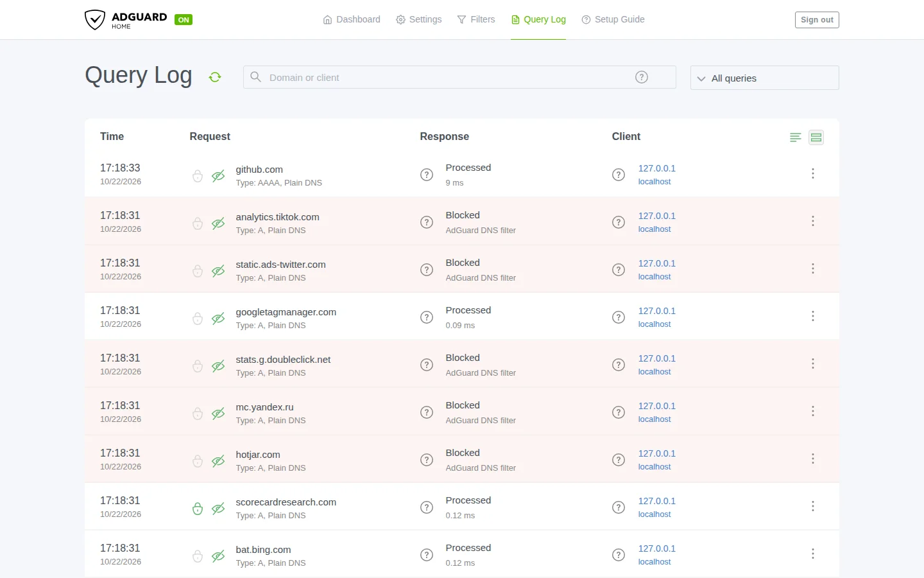Open the All queries filter dropdown
Image resolution: width=924 pixels, height=578 pixels.
(x=764, y=78)
